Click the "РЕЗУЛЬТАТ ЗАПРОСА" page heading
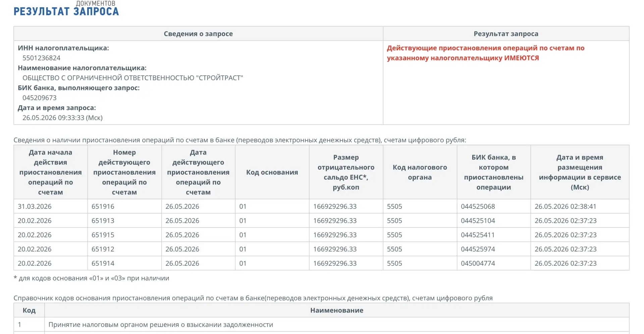644x334 pixels. [x=66, y=11]
